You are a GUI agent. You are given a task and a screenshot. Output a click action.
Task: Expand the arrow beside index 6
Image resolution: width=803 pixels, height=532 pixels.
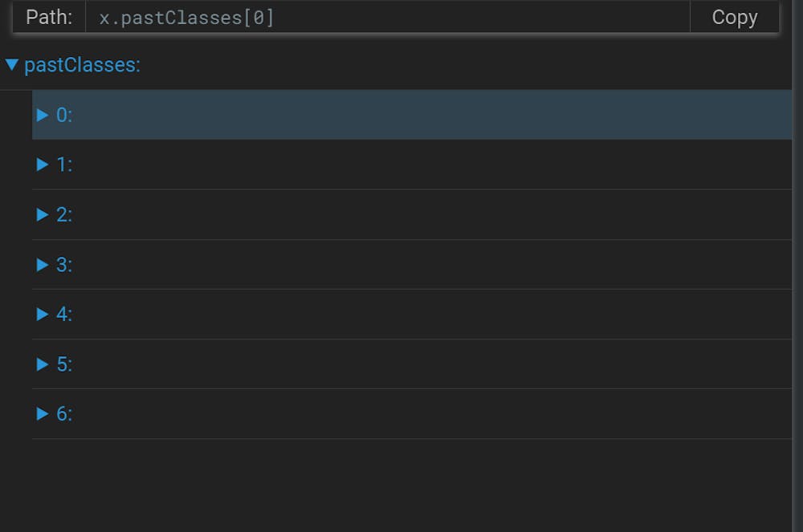click(x=43, y=413)
